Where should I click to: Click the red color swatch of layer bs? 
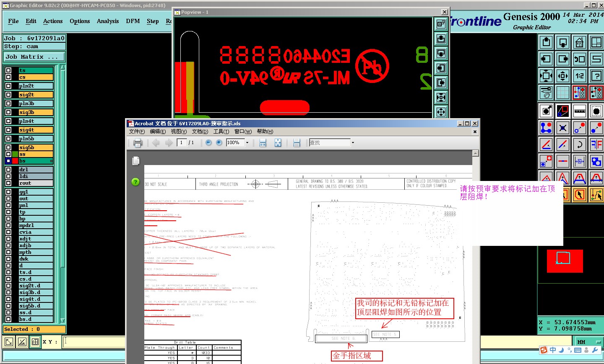tap(16, 161)
